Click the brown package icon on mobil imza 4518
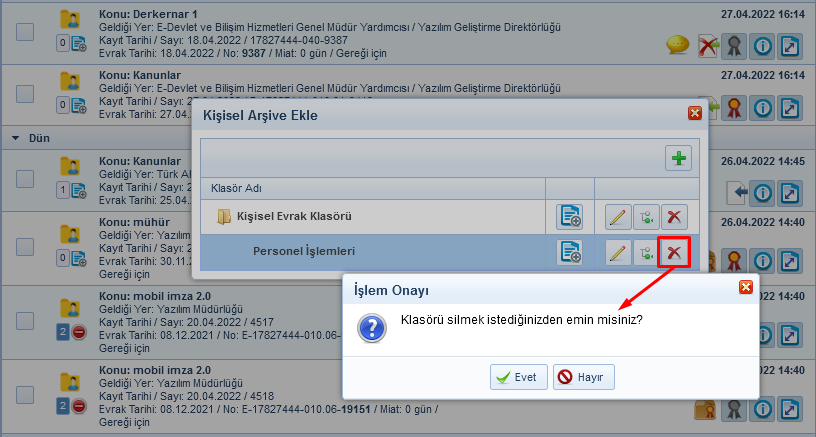The image size is (816, 437). pos(705,409)
